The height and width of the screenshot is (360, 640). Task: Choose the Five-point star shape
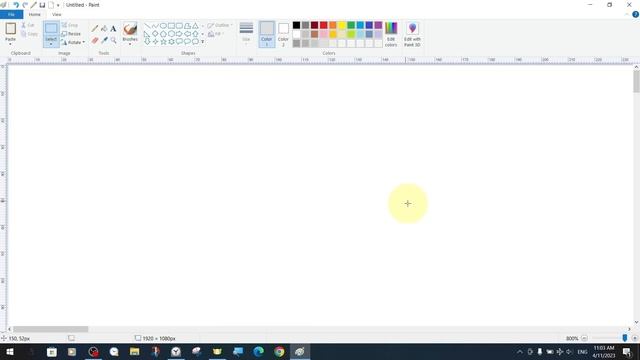[x=163, y=42]
